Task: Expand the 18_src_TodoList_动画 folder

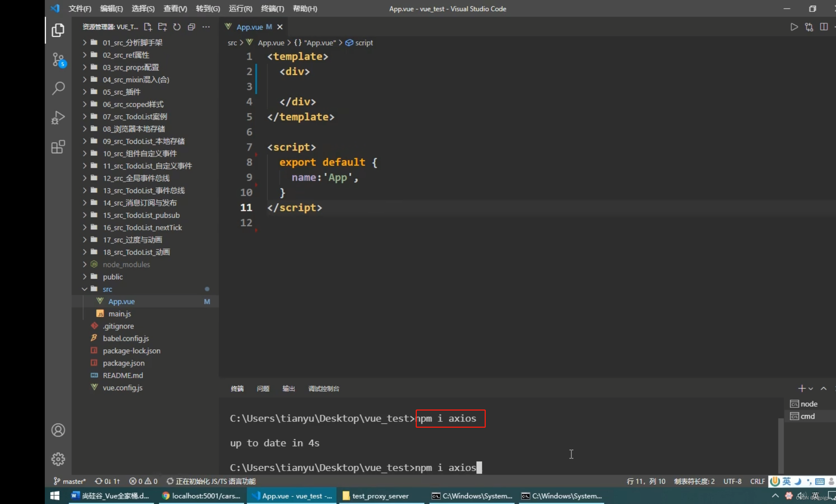Action: 145,252
